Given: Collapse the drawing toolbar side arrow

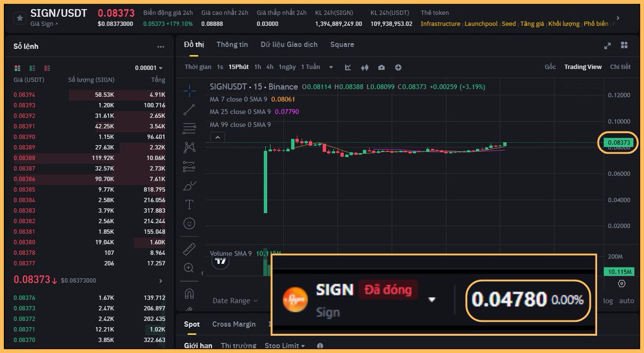Looking at the screenshot, I should [x=202, y=273].
